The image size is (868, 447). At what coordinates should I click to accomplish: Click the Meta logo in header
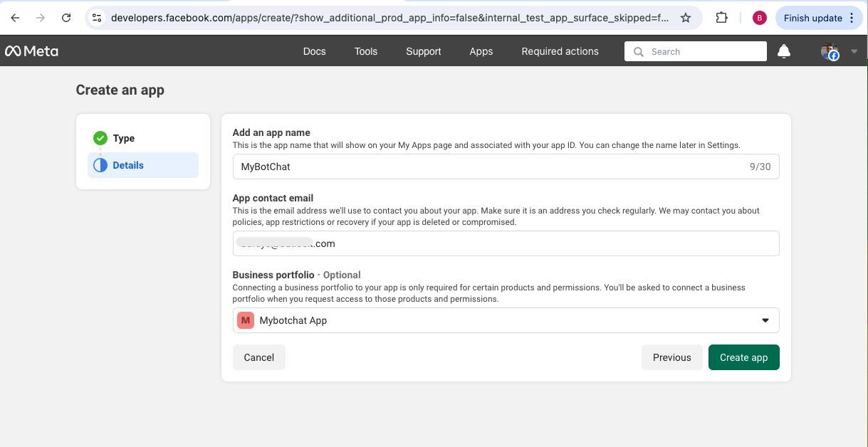click(31, 51)
